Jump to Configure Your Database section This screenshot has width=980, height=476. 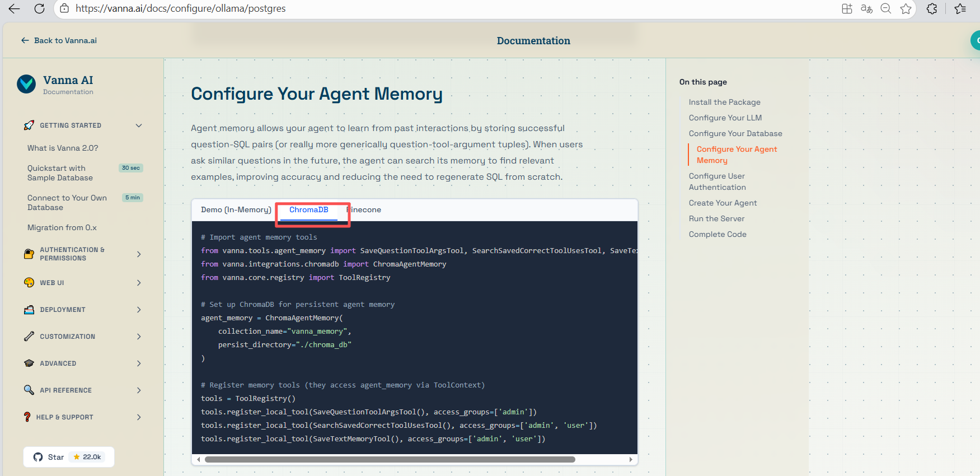735,133
